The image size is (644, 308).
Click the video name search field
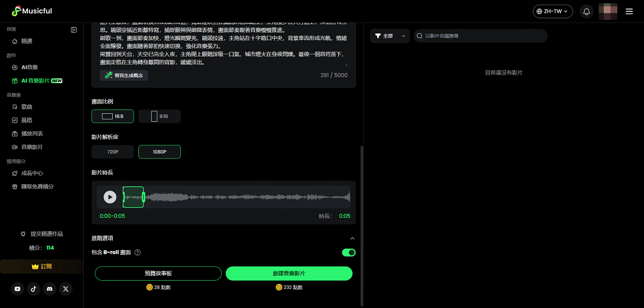[x=480, y=36]
